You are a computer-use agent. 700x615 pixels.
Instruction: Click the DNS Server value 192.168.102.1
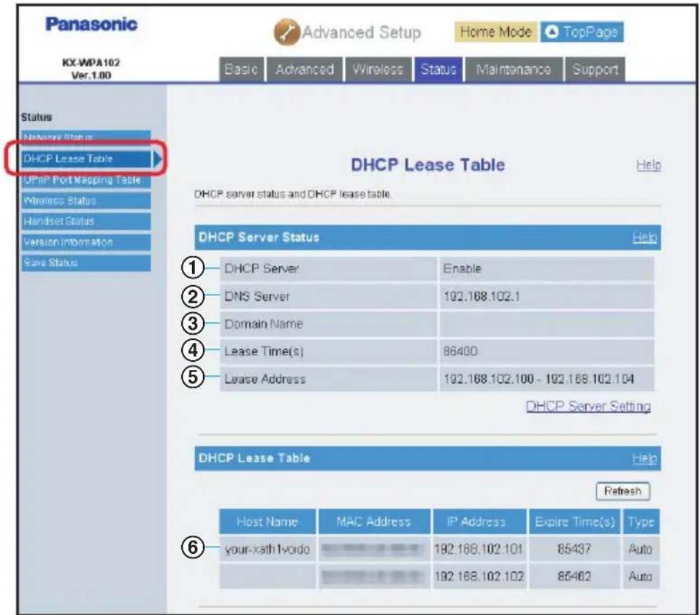click(x=481, y=297)
